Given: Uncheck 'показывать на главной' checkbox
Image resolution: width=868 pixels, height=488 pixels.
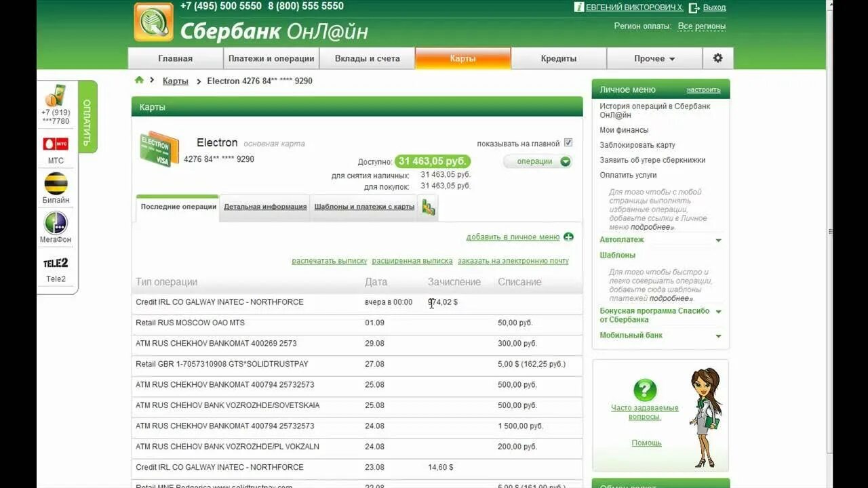Looking at the screenshot, I should [x=568, y=143].
